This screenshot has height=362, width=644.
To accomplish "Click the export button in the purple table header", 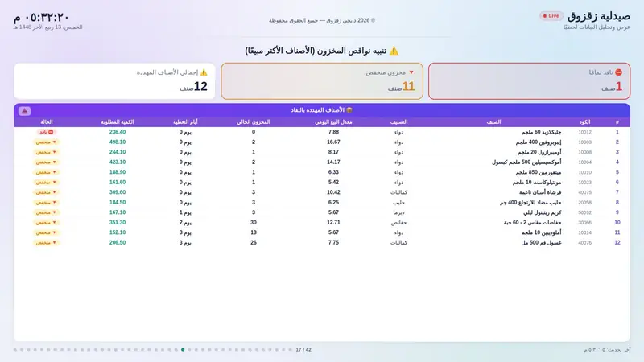I will tap(25, 111).
